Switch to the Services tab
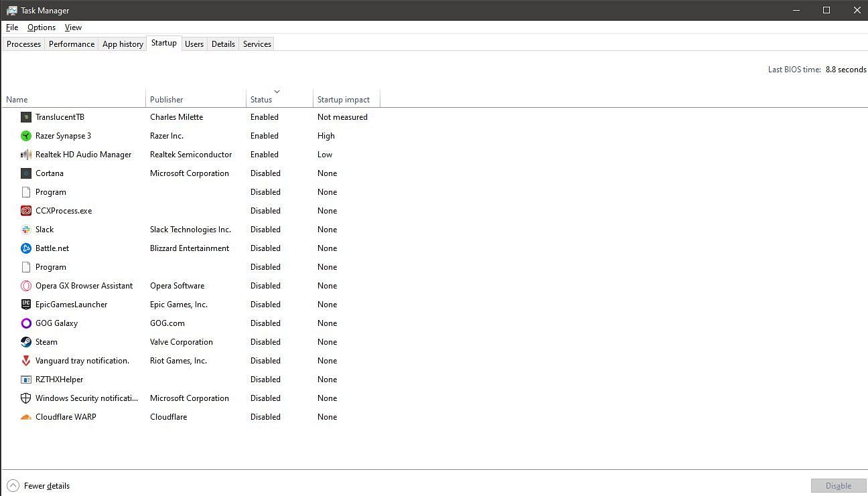 coord(257,44)
